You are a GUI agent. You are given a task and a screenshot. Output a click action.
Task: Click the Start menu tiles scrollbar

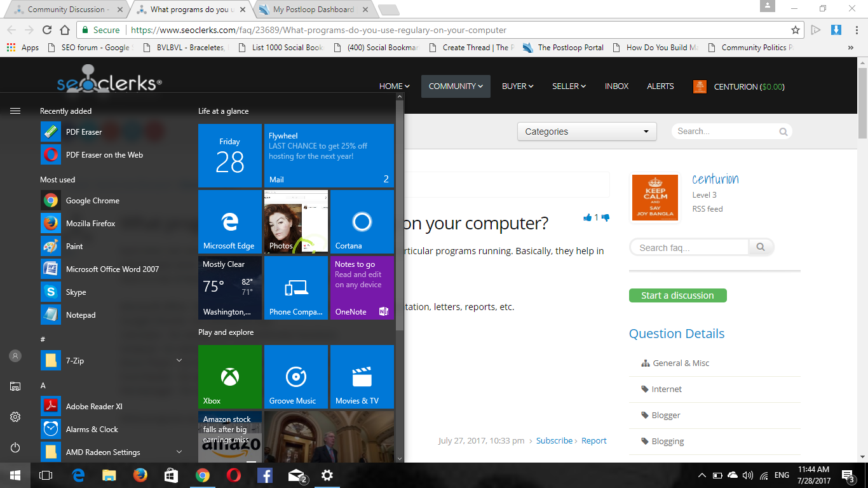(400, 216)
